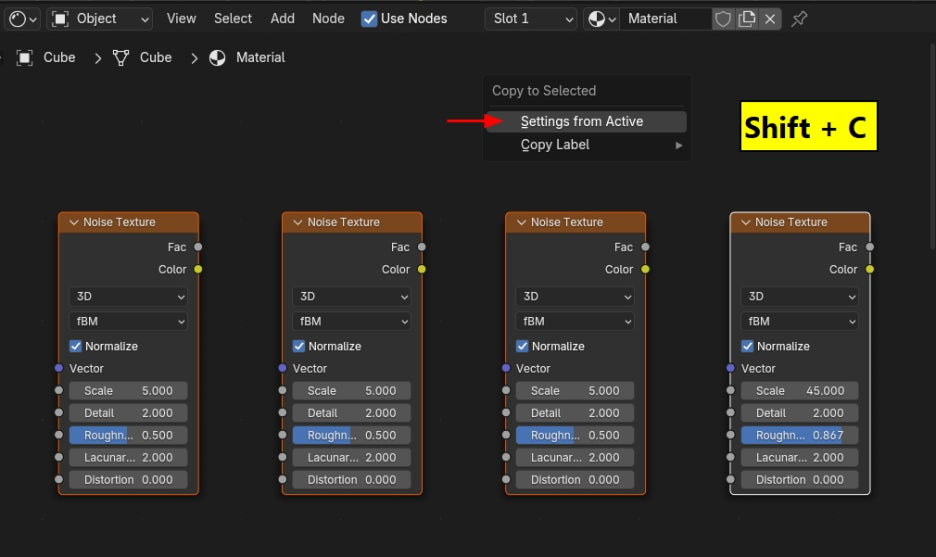The width and height of the screenshot is (936, 557).
Task: Click Fac output socket of third node
Action: click(645, 247)
